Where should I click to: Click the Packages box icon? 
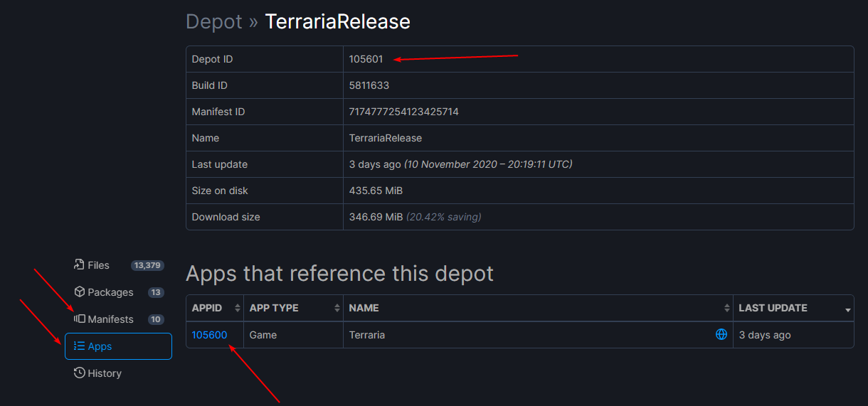tap(79, 292)
